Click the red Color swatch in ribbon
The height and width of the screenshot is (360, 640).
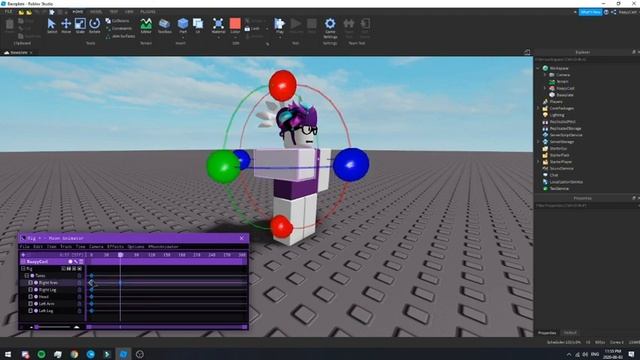point(235,23)
